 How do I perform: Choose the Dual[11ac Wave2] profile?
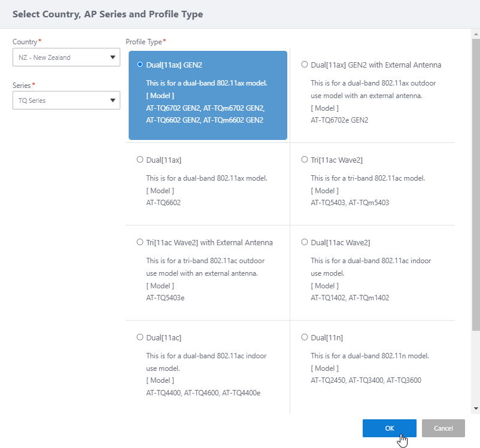(x=305, y=242)
